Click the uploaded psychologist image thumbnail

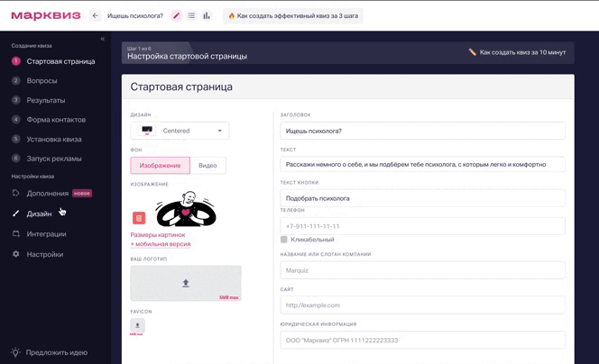click(186, 209)
